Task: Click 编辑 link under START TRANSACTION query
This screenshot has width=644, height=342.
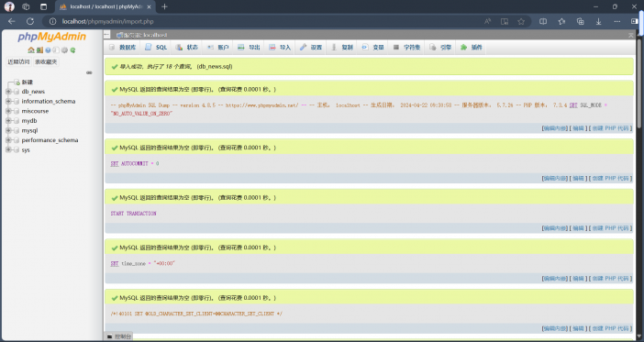Action: point(578,228)
